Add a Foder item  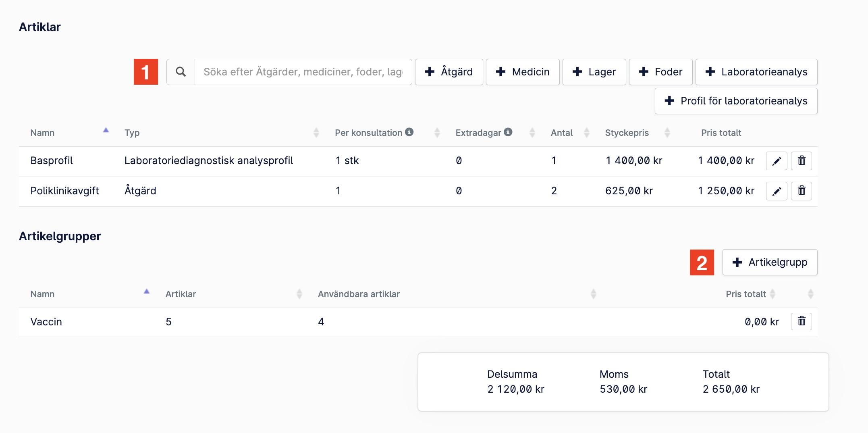(x=660, y=72)
